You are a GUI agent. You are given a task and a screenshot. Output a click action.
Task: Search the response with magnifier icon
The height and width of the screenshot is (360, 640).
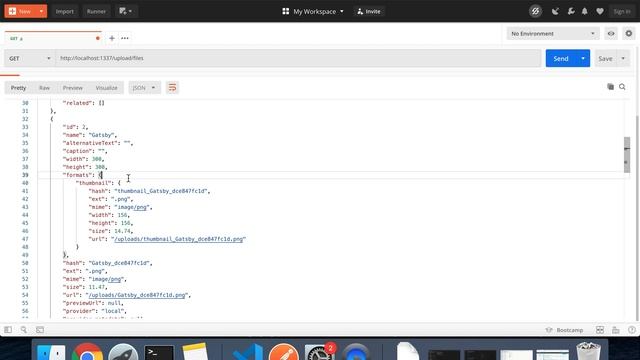pos(622,87)
